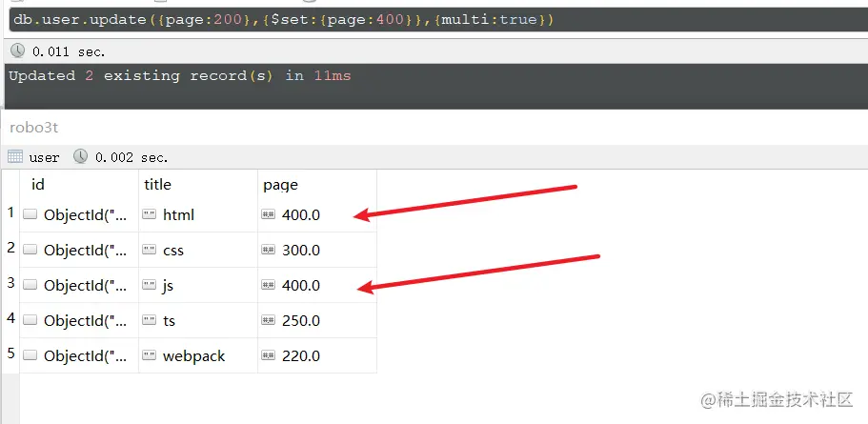Image resolution: width=868 pixels, height=424 pixels.
Task: Click the robo3t caption text
Action: coord(33,128)
